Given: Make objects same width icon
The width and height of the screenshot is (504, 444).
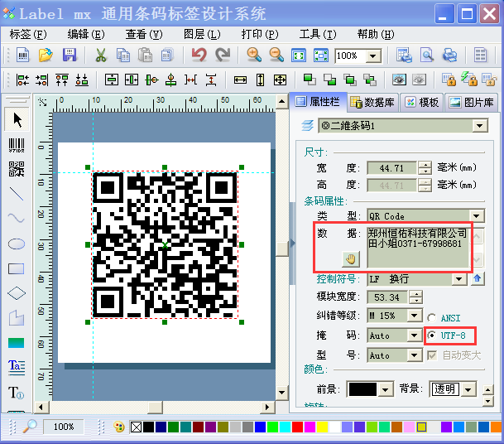Looking at the screenshot, I should pyautogui.click(x=241, y=80).
